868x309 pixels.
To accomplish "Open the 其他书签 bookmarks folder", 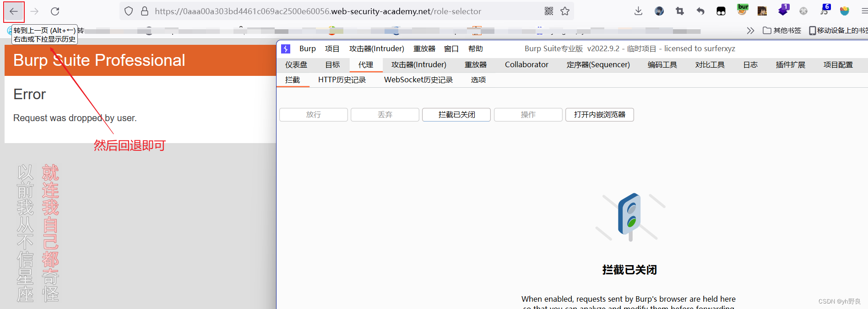I will click(x=782, y=31).
